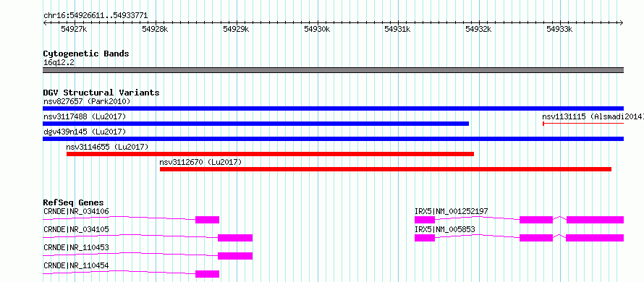The width and height of the screenshot is (644, 282).
Task: Click the left arrowhead of the coordinate ruler
Action: point(45,23)
